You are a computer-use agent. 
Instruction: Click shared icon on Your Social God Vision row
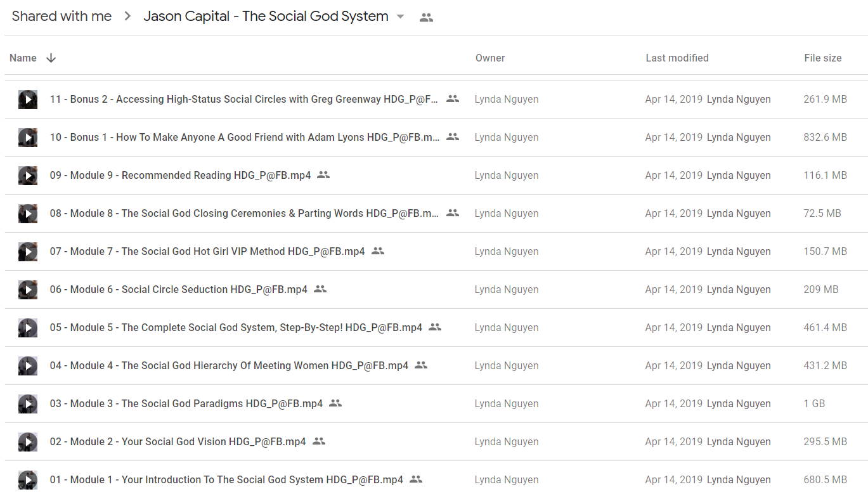click(x=319, y=441)
